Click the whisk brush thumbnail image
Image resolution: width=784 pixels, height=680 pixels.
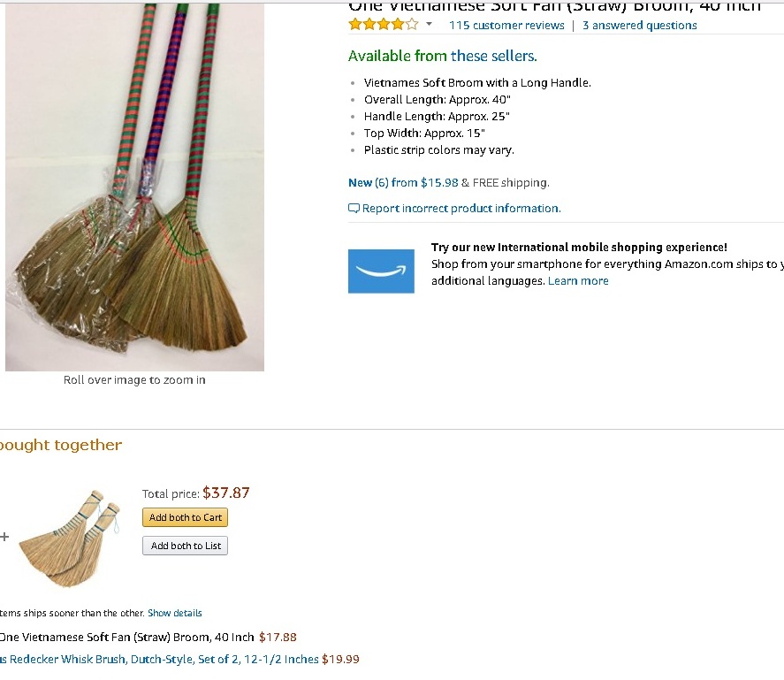70,538
